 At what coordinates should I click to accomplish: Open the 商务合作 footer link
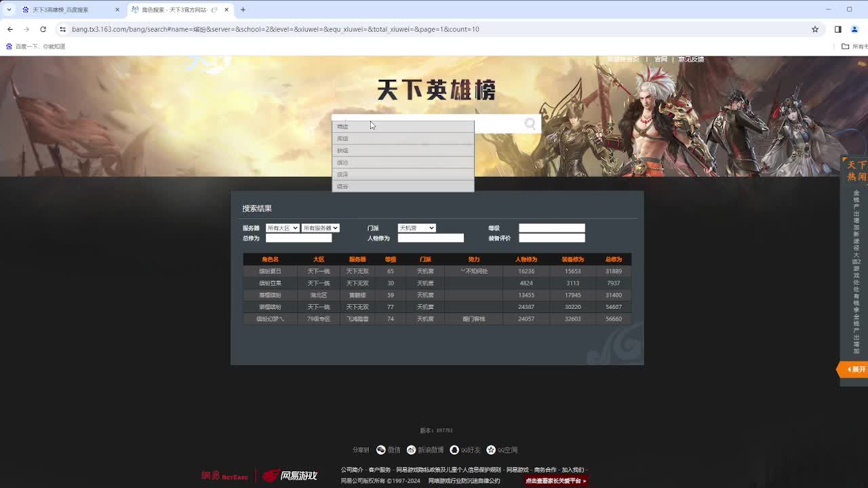tap(545, 470)
